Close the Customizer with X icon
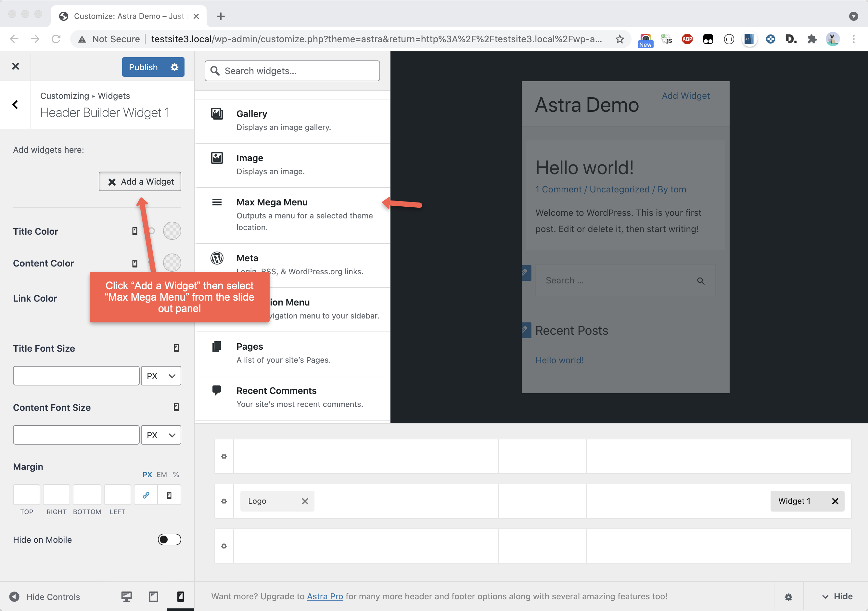 (16, 66)
